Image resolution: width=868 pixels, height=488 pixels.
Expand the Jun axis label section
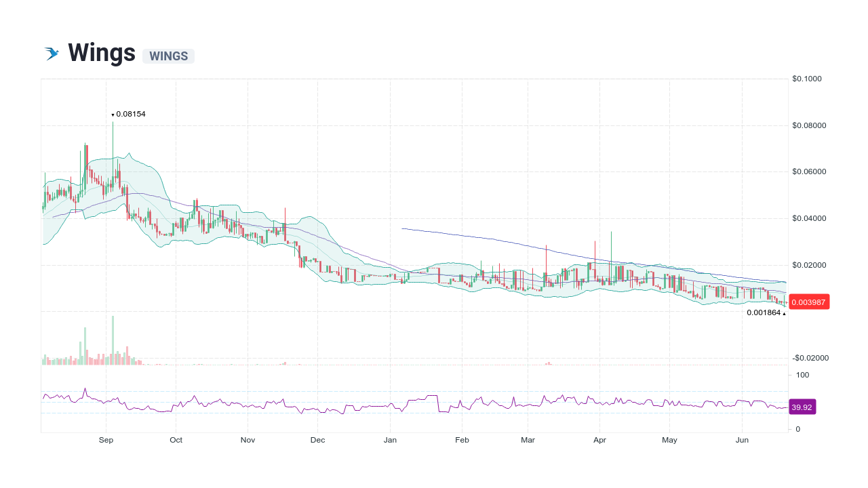point(742,440)
